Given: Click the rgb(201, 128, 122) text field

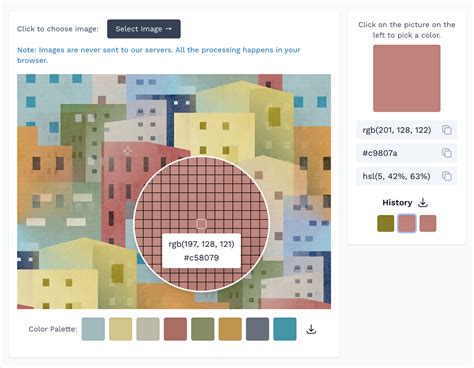Looking at the screenshot, I should pos(407,130).
